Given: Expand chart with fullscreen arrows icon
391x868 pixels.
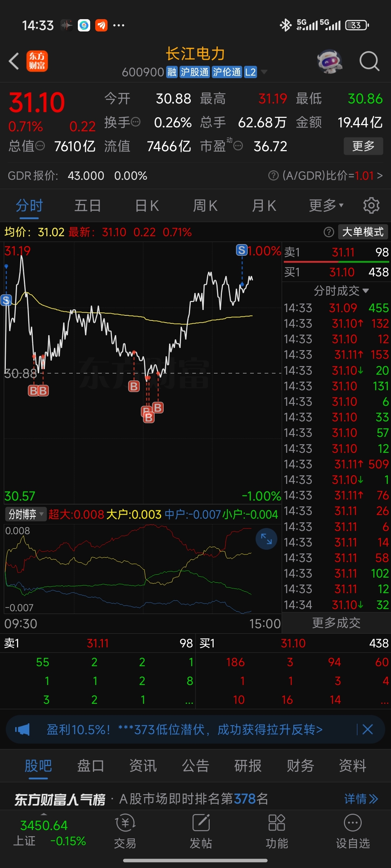Looking at the screenshot, I should pos(266,539).
